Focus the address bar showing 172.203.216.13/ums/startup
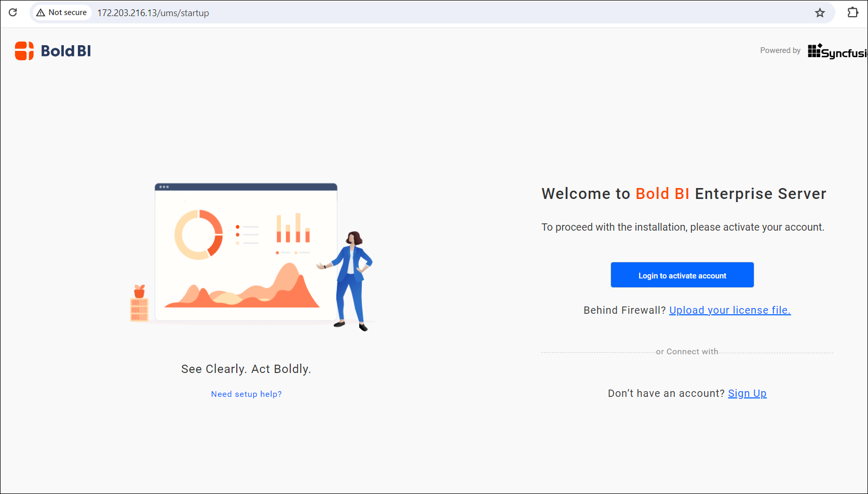868x494 pixels. (153, 13)
